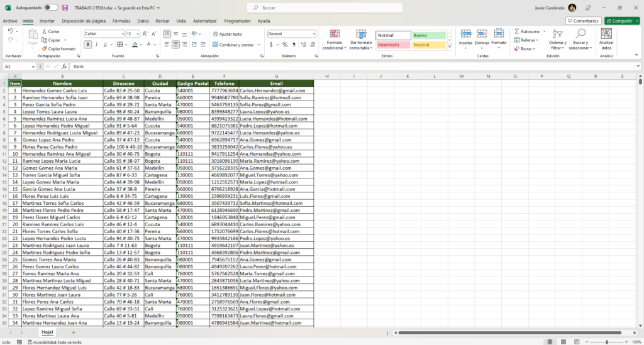Increase font size with the larger A icon
This screenshot has height=345, width=644.
pyautogui.click(x=145, y=34)
